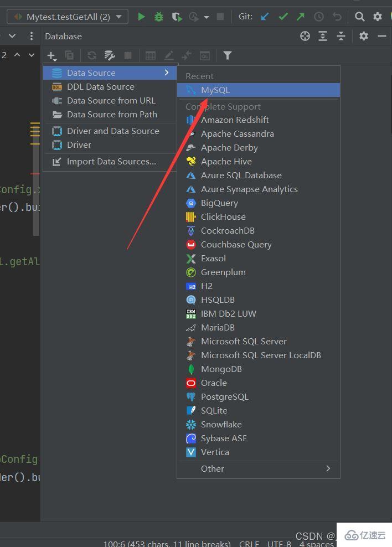
Task: Click the stop process square icon
Action: 220,17
